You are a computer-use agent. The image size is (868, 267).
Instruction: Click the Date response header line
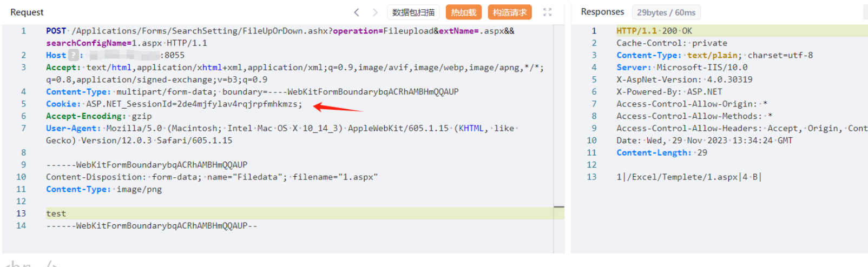[704, 141]
